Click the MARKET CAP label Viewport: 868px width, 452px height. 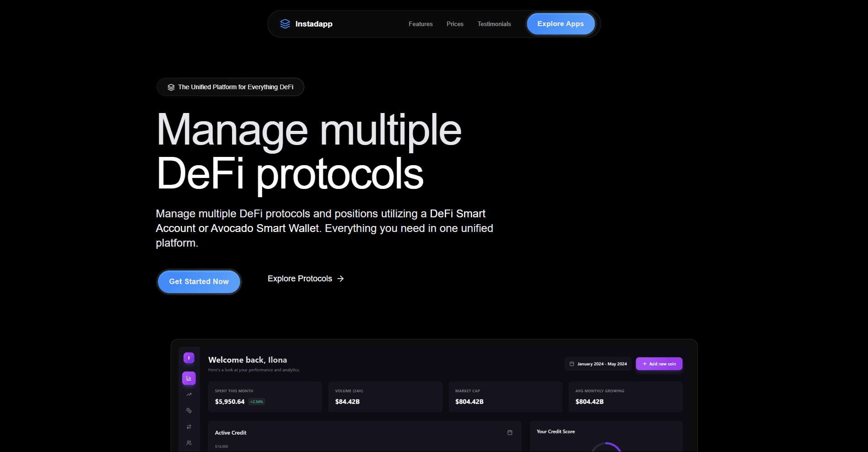pyautogui.click(x=468, y=391)
